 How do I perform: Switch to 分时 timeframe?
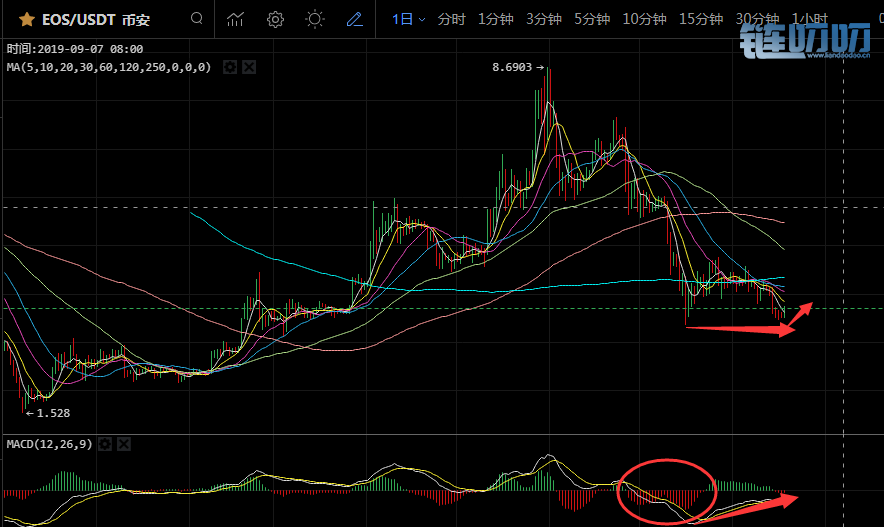click(452, 20)
